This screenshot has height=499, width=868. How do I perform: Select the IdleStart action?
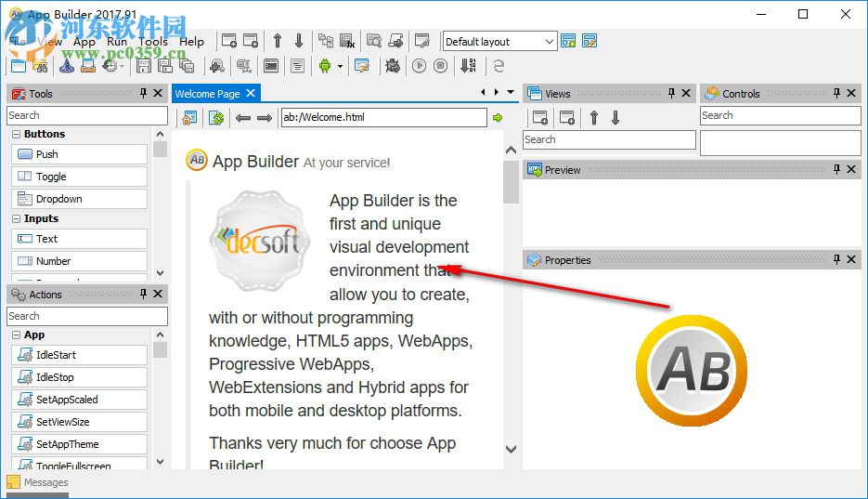79,355
